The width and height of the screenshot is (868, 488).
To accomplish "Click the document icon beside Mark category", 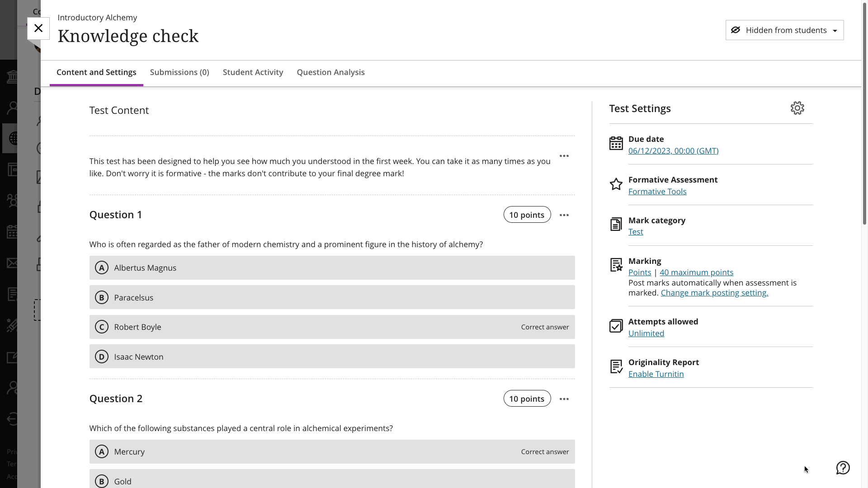I will [x=616, y=224].
